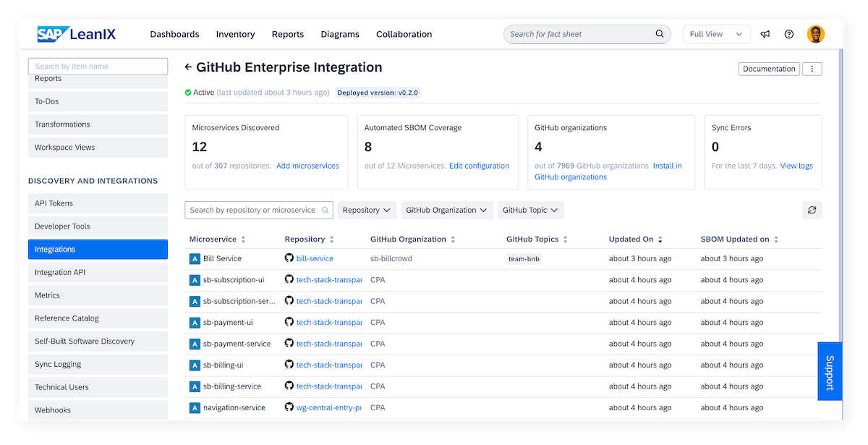Click the Documentation button
Viewport: 868px width, 445px height.
(x=769, y=68)
